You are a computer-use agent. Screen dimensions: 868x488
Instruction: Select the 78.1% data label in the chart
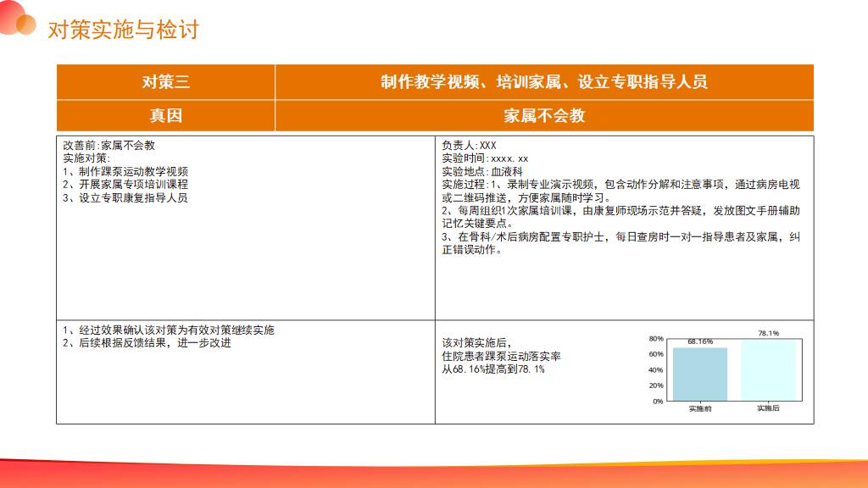768,334
